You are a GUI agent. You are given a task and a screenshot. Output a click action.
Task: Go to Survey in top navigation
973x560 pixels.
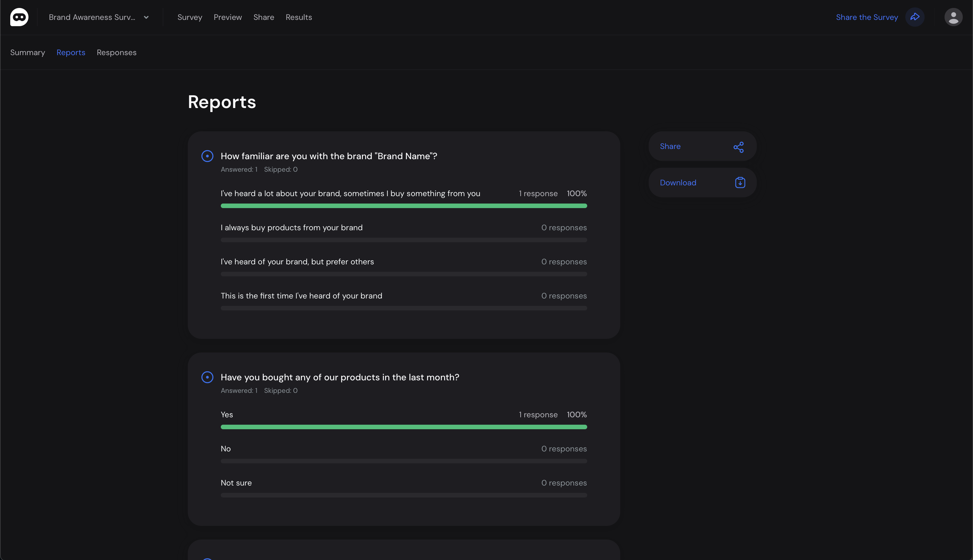(x=190, y=17)
